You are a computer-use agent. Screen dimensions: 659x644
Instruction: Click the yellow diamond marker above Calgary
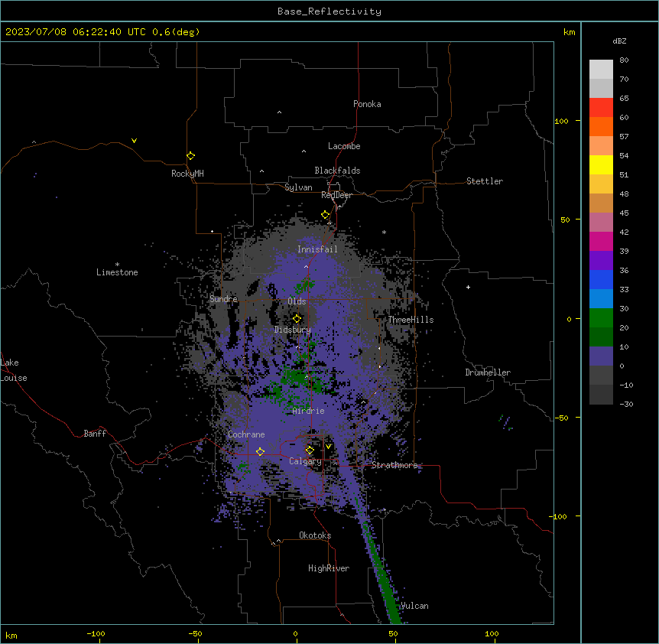tap(310, 450)
